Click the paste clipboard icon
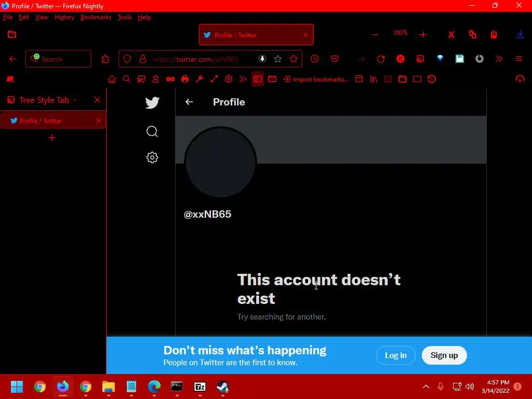Viewport: 532px width, 399px height. (x=494, y=34)
